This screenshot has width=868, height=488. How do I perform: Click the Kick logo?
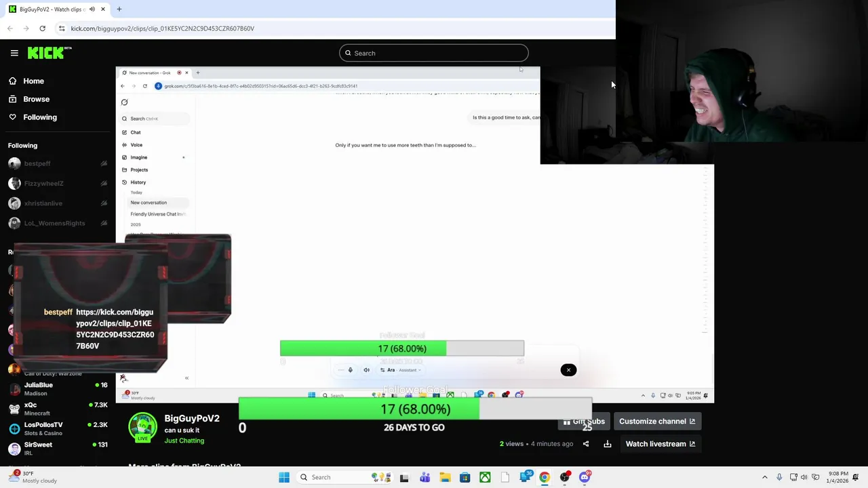pyautogui.click(x=50, y=53)
